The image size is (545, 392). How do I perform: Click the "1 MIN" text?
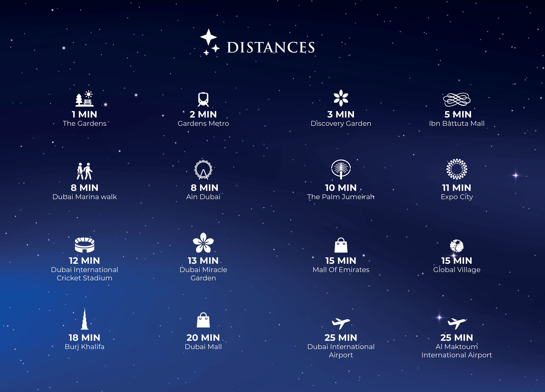point(84,114)
